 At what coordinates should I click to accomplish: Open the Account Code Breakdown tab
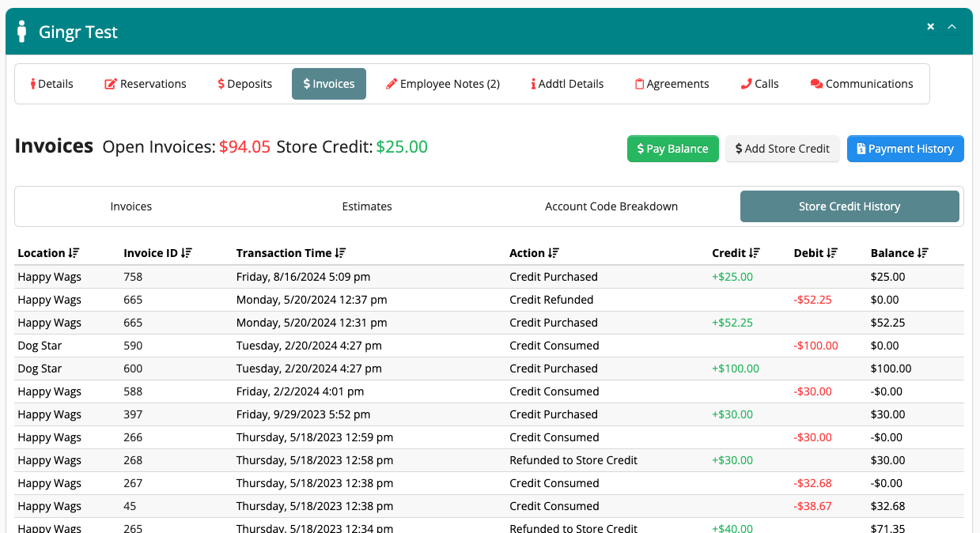tap(611, 206)
